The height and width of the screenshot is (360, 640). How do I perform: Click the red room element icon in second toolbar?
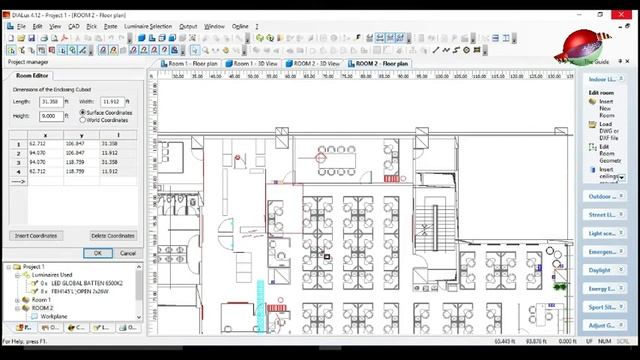point(52,50)
